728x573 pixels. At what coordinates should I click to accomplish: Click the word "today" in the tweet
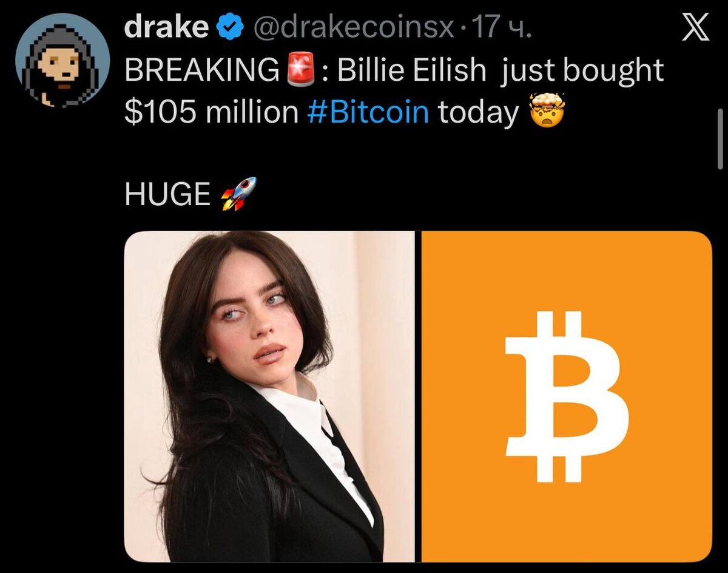(x=479, y=113)
